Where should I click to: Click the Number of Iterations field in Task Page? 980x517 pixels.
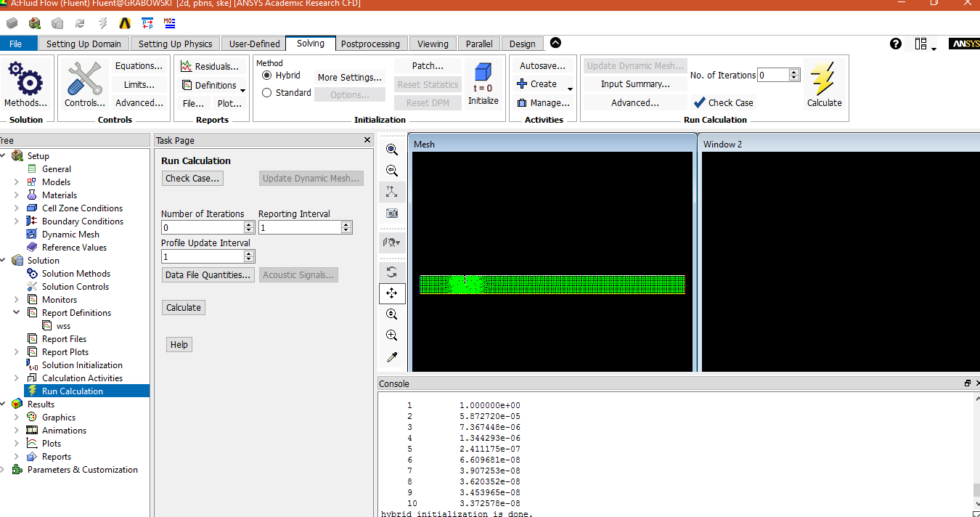pos(203,227)
